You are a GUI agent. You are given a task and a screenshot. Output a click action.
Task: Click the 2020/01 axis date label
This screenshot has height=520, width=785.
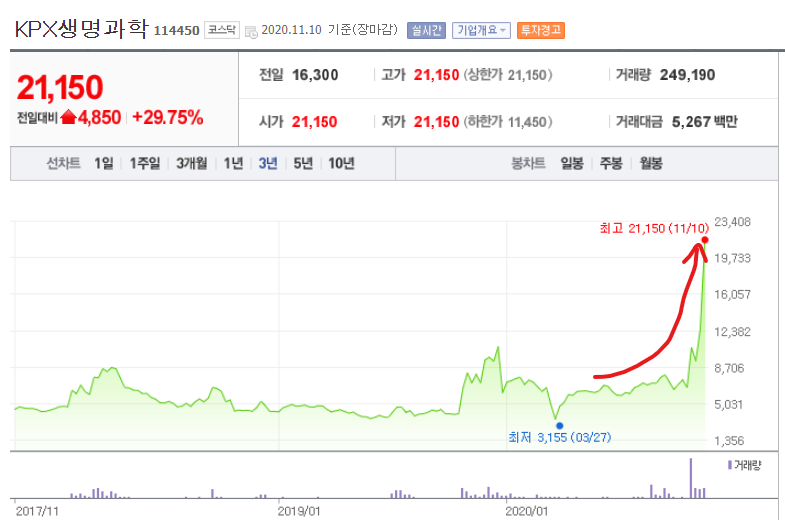tap(527, 511)
